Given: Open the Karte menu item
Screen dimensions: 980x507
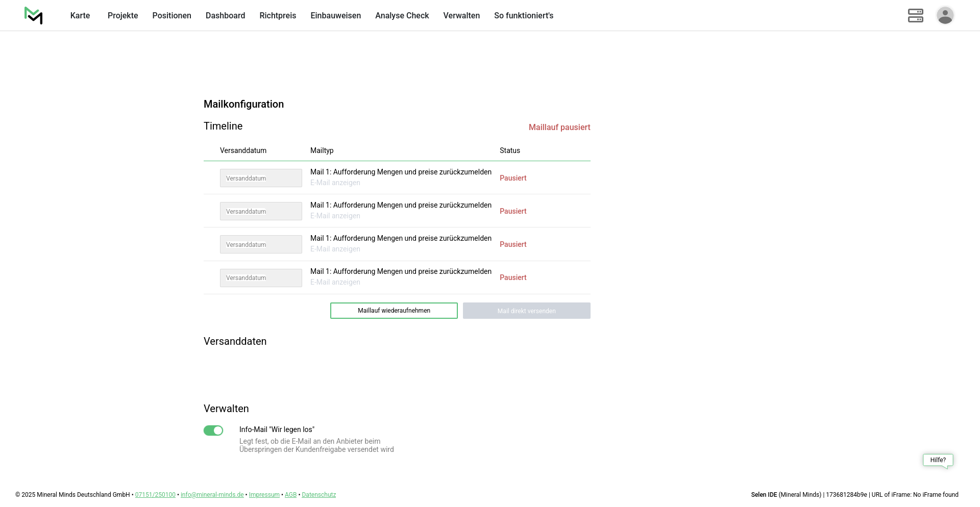Looking at the screenshot, I should [80, 15].
